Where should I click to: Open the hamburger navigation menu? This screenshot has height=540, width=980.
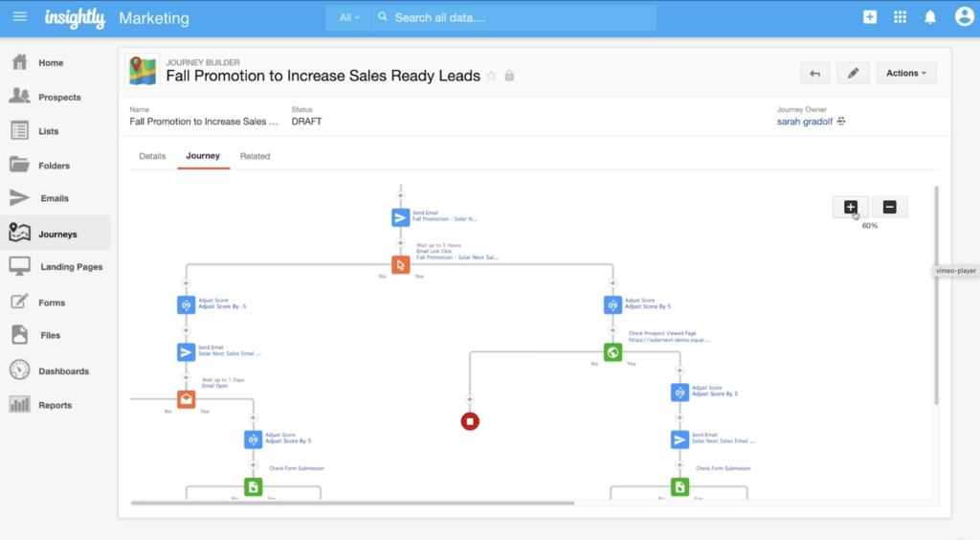point(20,17)
